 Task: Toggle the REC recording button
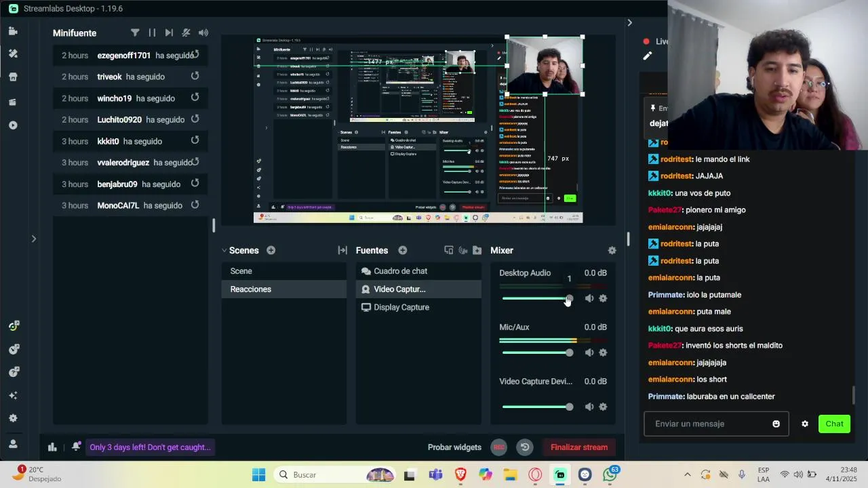[499, 447]
